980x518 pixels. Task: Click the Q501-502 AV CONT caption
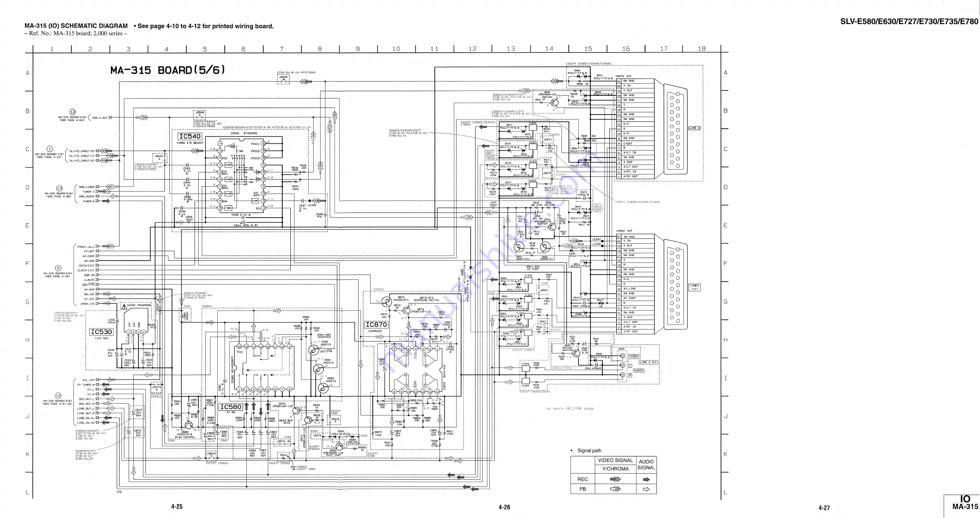533,268
